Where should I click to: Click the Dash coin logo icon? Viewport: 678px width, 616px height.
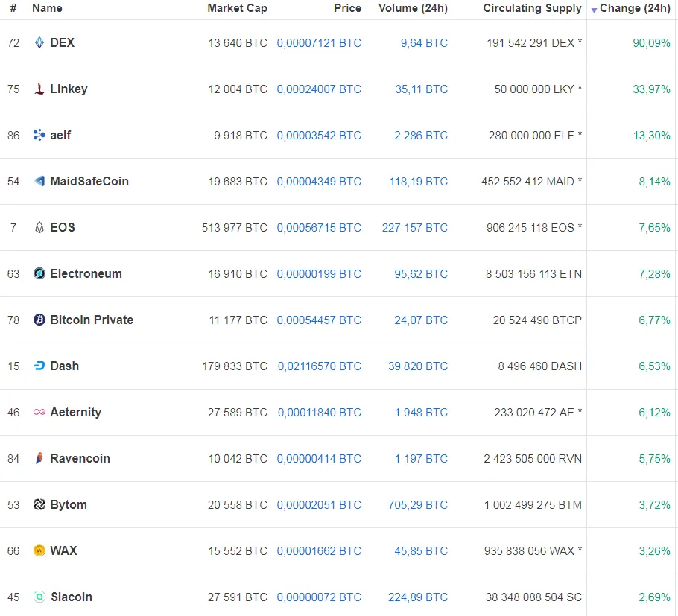39,366
